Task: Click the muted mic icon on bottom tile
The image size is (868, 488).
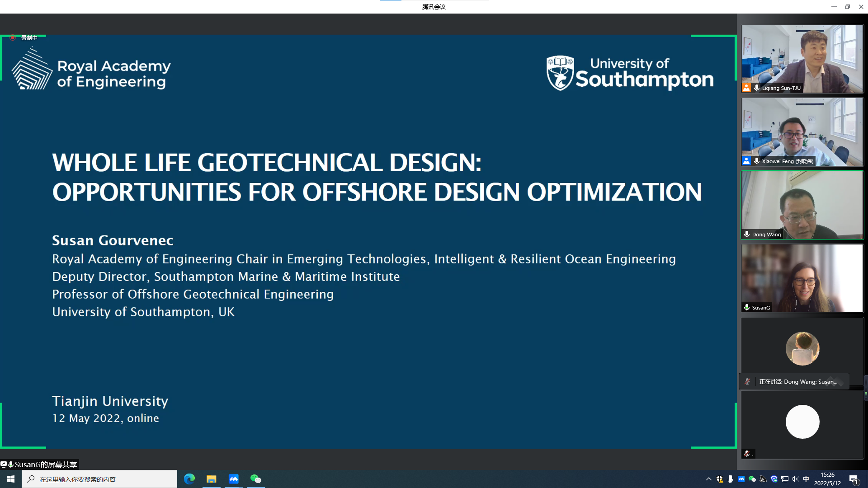Action: 747,454
